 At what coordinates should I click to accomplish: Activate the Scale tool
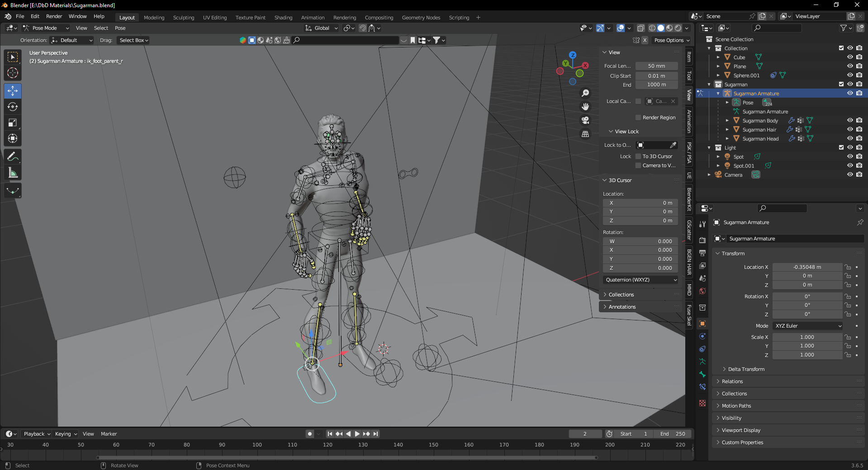(13, 122)
